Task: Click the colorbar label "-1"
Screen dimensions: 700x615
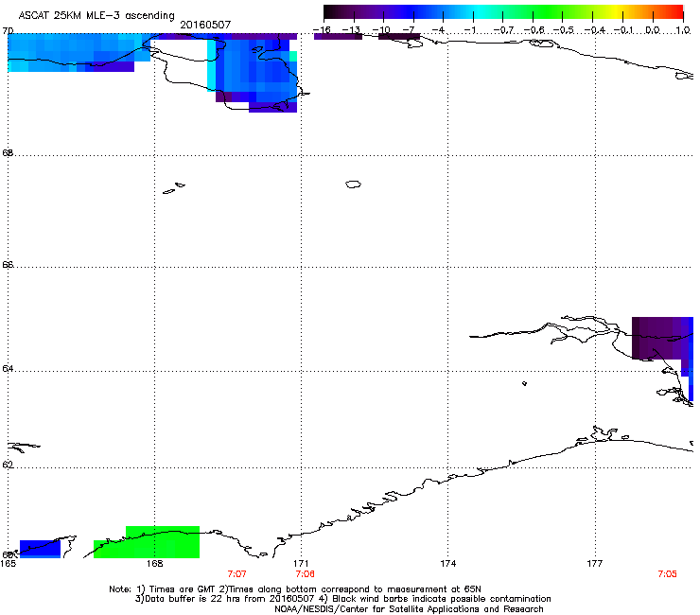Action: pos(469,30)
